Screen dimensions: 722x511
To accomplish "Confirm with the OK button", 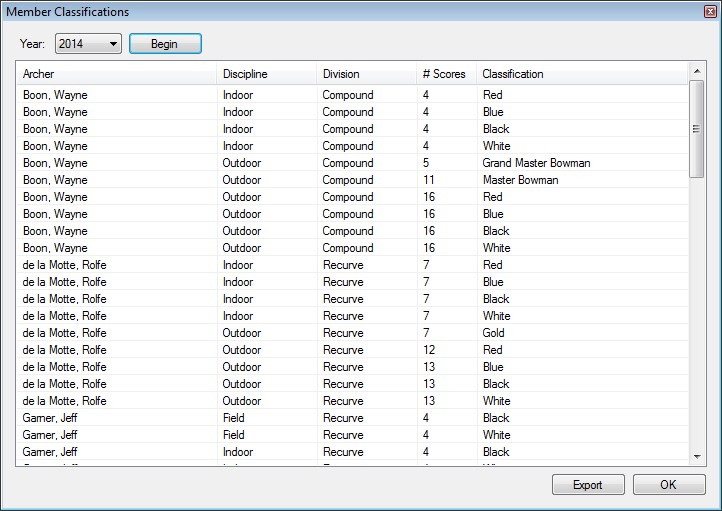I will click(669, 485).
